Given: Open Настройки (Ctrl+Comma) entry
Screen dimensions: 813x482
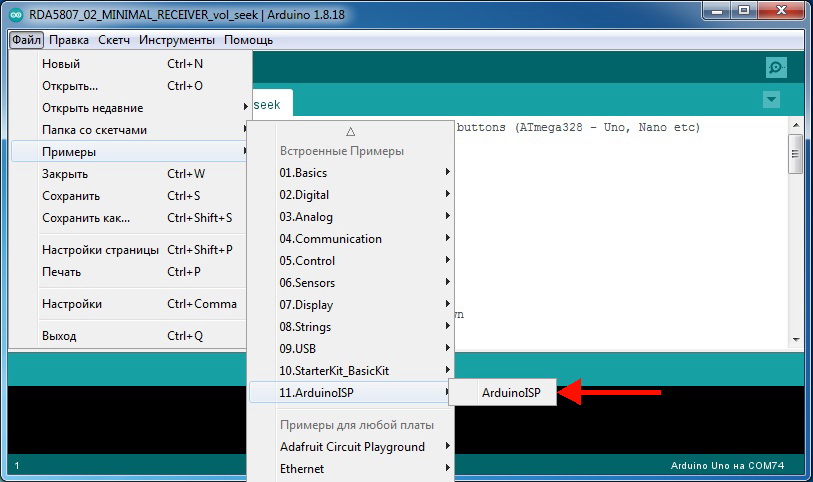Looking at the screenshot, I should (129, 304).
